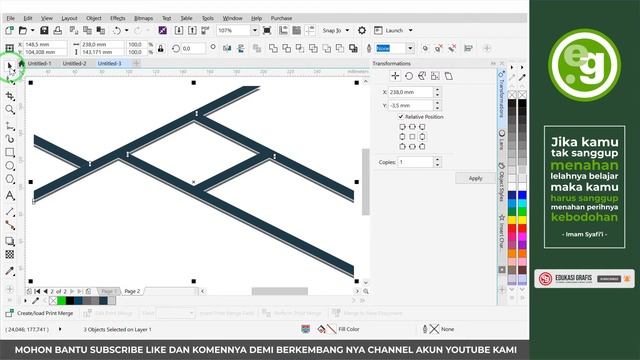Open the Purchase menu

coord(281,18)
